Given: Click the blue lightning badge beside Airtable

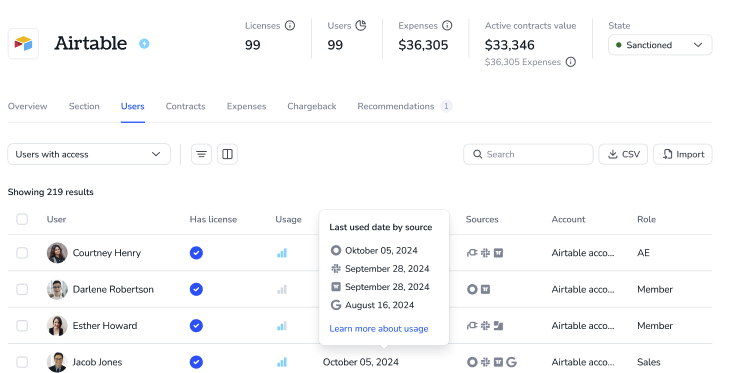Looking at the screenshot, I should [x=144, y=44].
